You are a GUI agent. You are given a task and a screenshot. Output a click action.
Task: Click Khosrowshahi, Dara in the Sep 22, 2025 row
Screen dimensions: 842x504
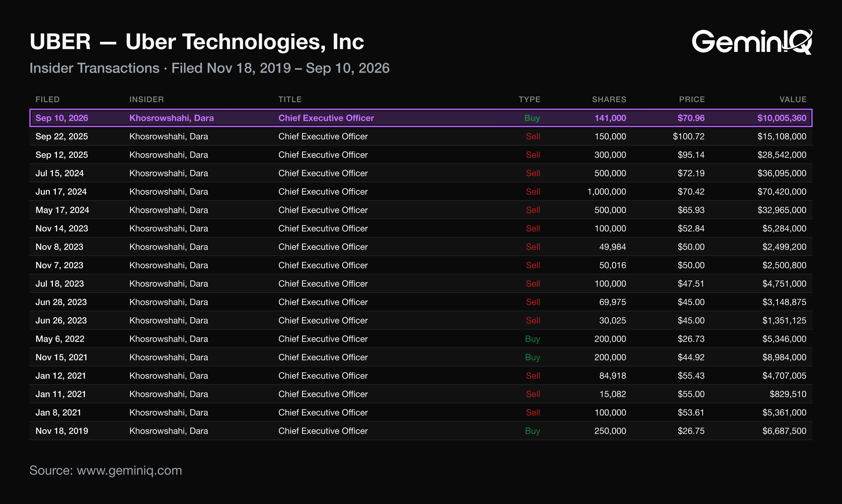[169, 137]
